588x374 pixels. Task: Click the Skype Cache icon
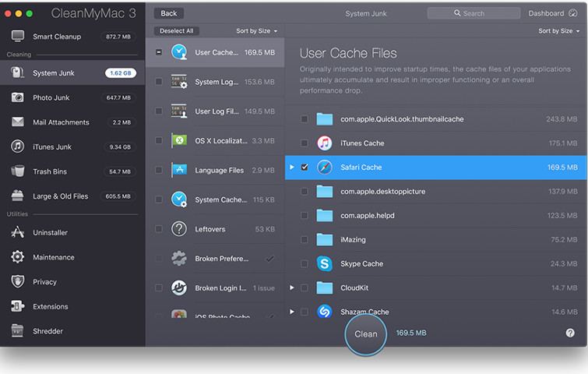325,263
